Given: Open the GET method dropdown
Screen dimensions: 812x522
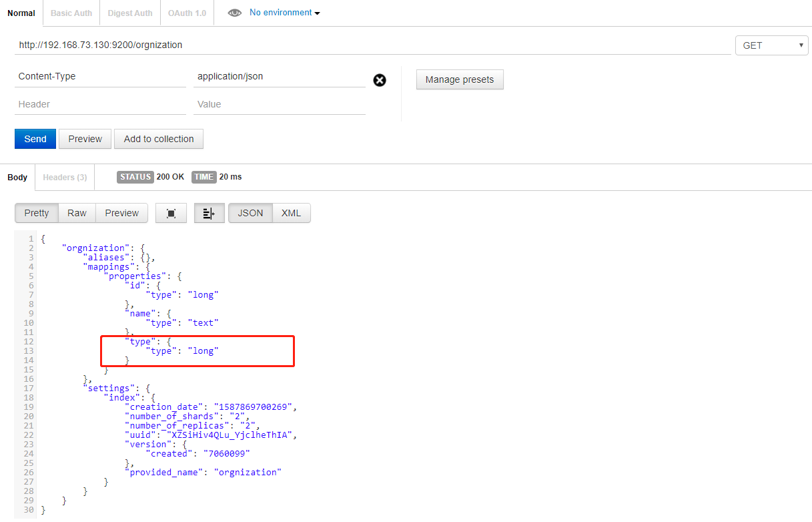Looking at the screenshot, I should pos(771,45).
